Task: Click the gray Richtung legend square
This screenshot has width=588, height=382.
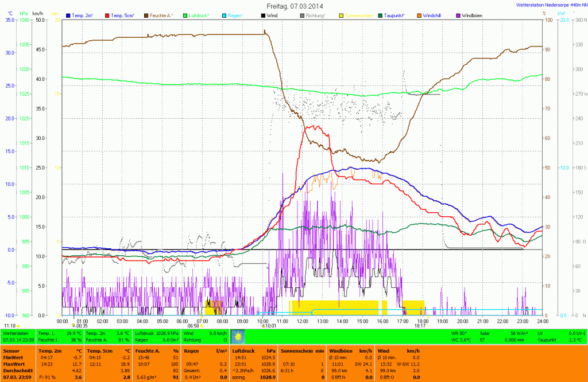Action: 303,15
